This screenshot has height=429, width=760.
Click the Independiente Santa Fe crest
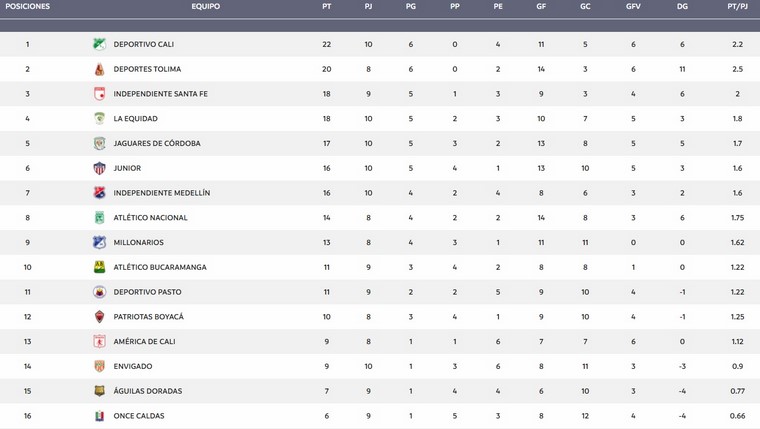99,94
